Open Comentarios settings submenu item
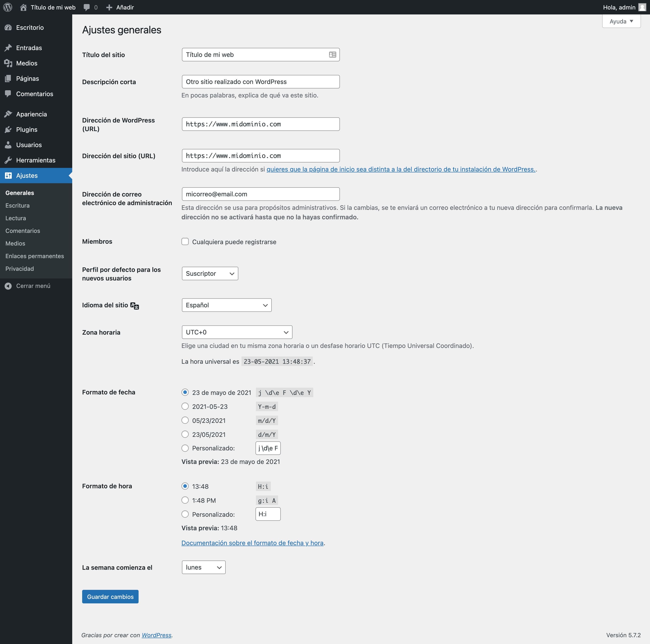 [x=23, y=231]
